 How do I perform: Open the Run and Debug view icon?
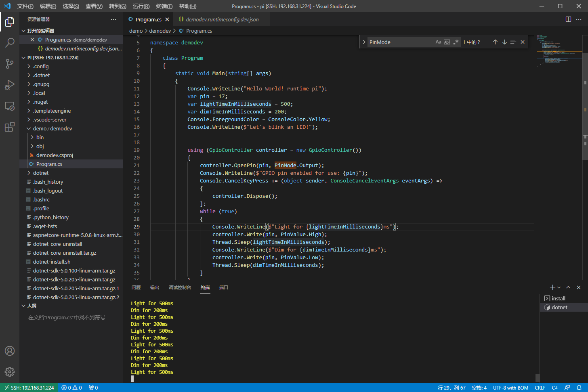tap(10, 84)
